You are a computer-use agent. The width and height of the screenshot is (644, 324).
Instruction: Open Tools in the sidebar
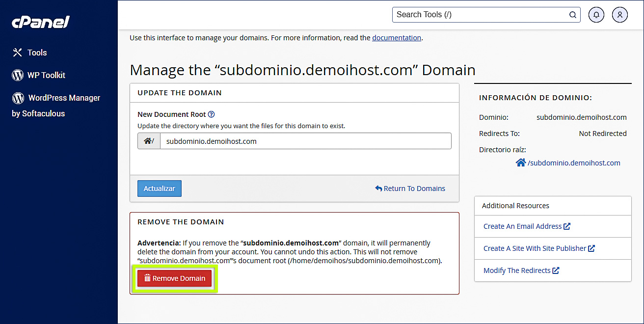click(29, 53)
